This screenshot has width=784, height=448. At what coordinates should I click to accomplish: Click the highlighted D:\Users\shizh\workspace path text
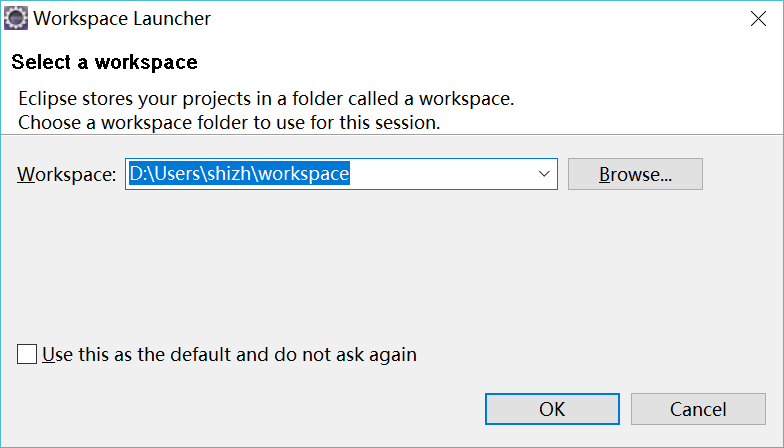[x=239, y=174]
